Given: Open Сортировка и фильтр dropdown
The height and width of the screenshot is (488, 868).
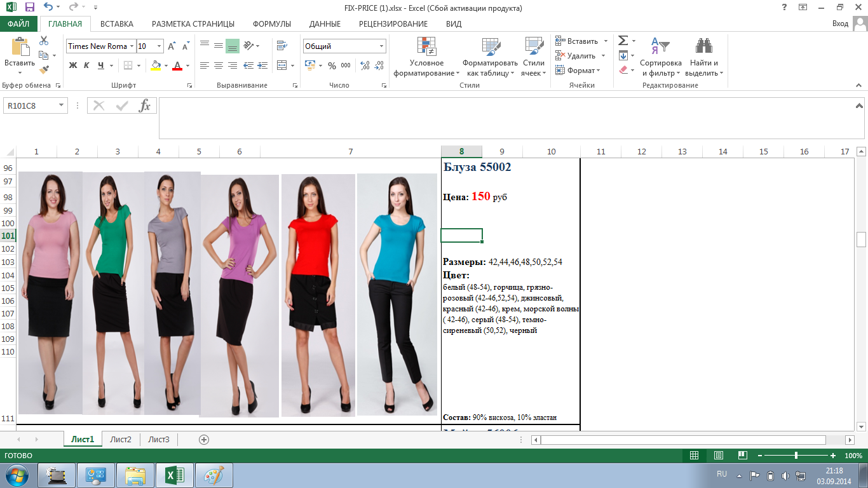Looking at the screenshot, I should [x=660, y=56].
